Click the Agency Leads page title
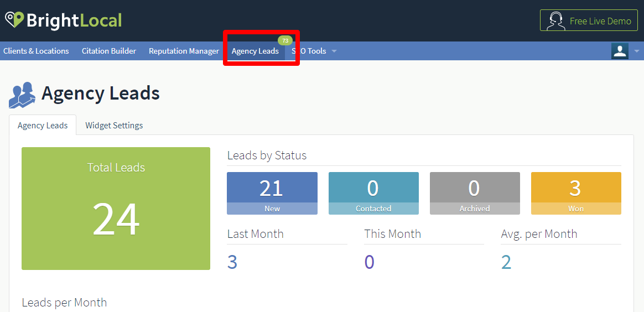Screen dimensions: 644x312 click(x=101, y=93)
